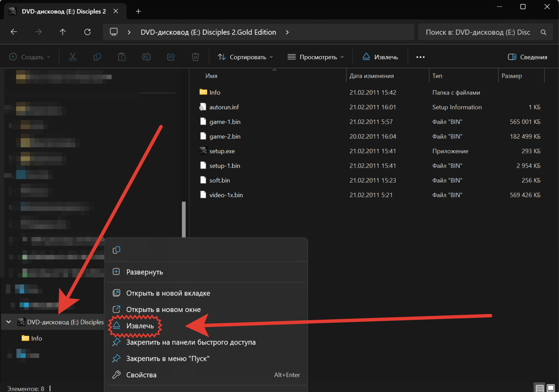This screenshot has height=392, width=559.
Task: Click the Rename icon in toolbar
Action: coord(146,57)
